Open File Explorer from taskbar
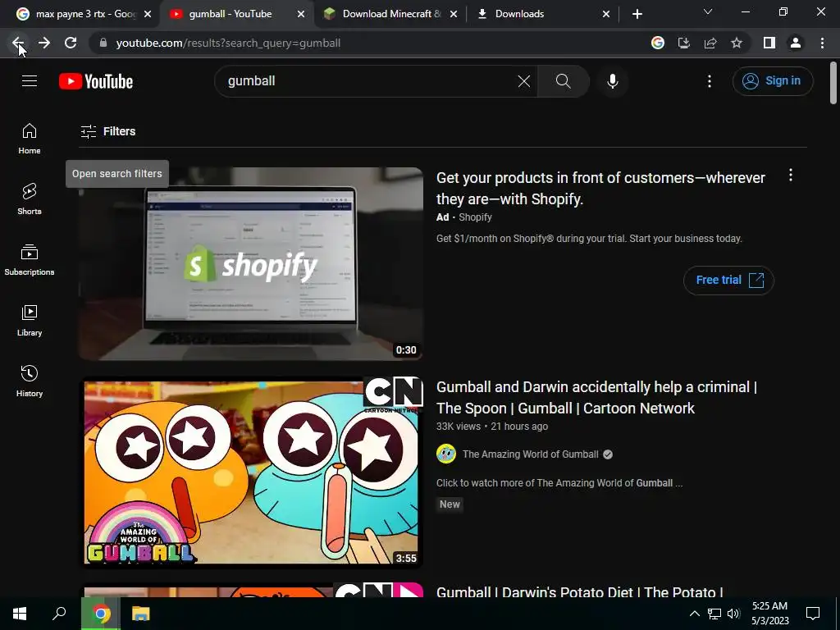This screenshot has width=840, height=630. 141,614
